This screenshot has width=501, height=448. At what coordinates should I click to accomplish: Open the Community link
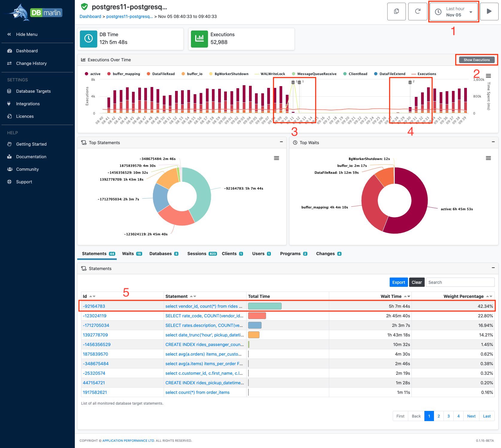tap(23, 169)
